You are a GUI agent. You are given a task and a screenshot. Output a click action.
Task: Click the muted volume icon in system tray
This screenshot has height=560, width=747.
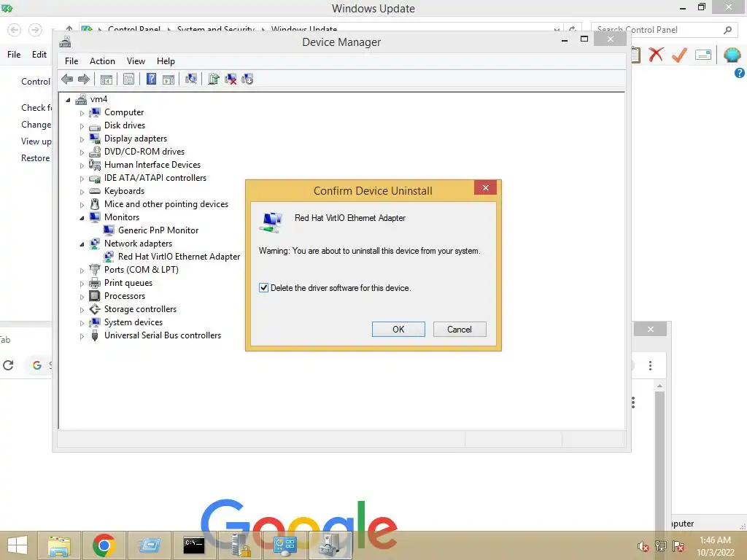[643, 546]
